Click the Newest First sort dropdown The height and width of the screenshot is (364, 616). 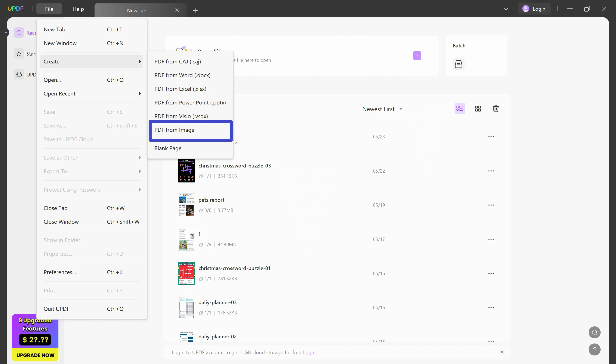[382, 109]
